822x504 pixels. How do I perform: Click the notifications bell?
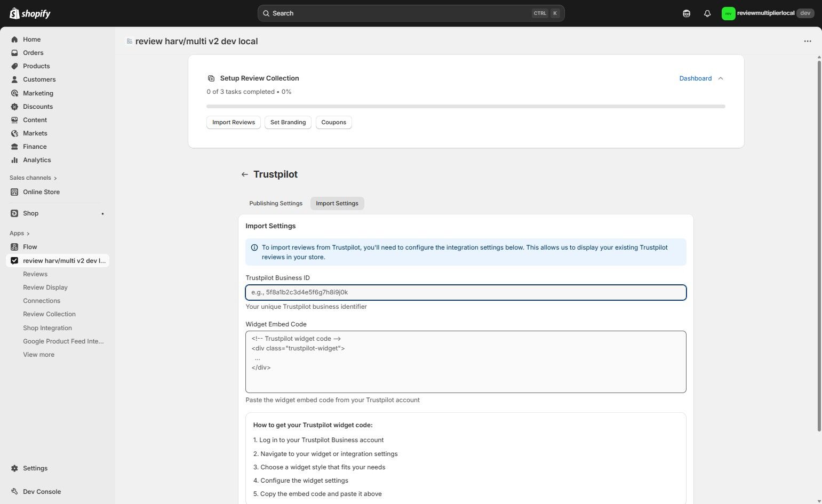tap(707, 13)
